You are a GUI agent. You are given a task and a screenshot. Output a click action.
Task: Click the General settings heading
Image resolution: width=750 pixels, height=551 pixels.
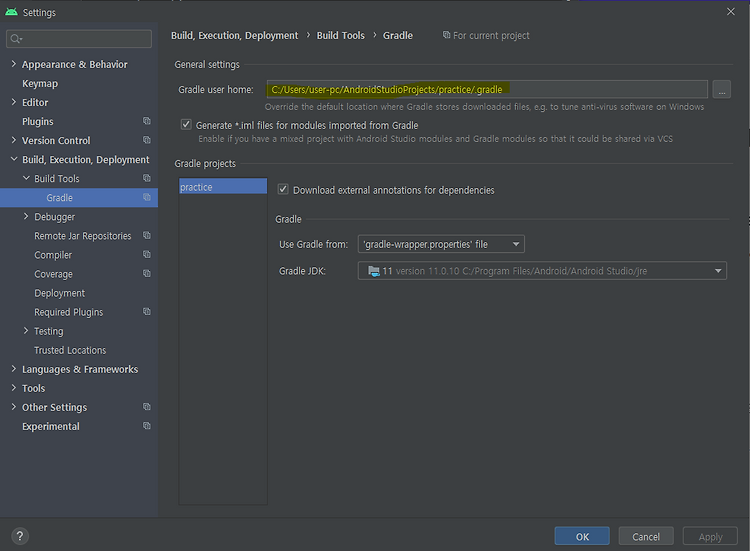(x=207, y=64)
